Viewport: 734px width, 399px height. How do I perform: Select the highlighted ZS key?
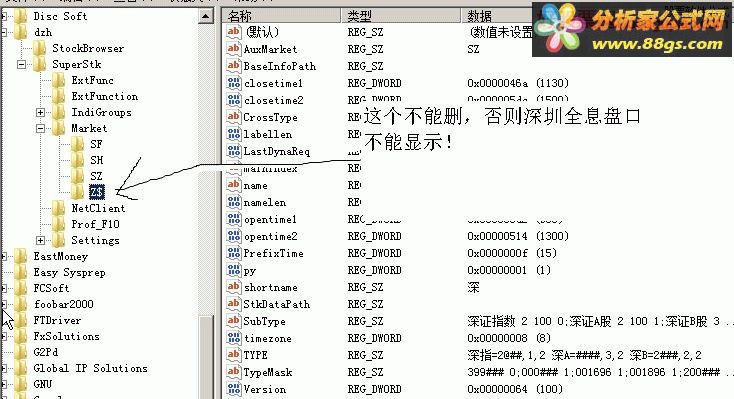(x=97, y=192)
